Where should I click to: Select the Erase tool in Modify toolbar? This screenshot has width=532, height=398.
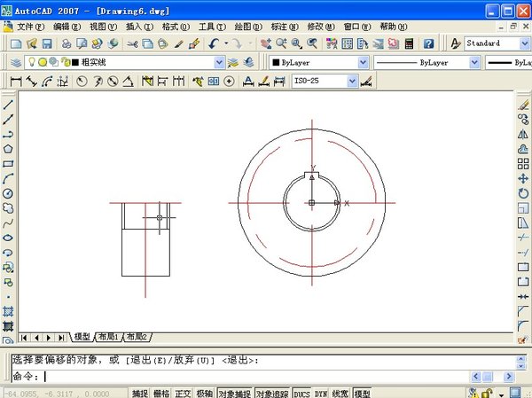coord(523,103)
